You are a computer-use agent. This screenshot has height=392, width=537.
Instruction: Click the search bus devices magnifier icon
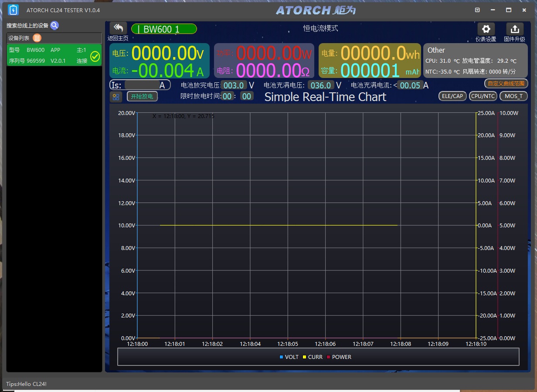(x=54, y=25)
